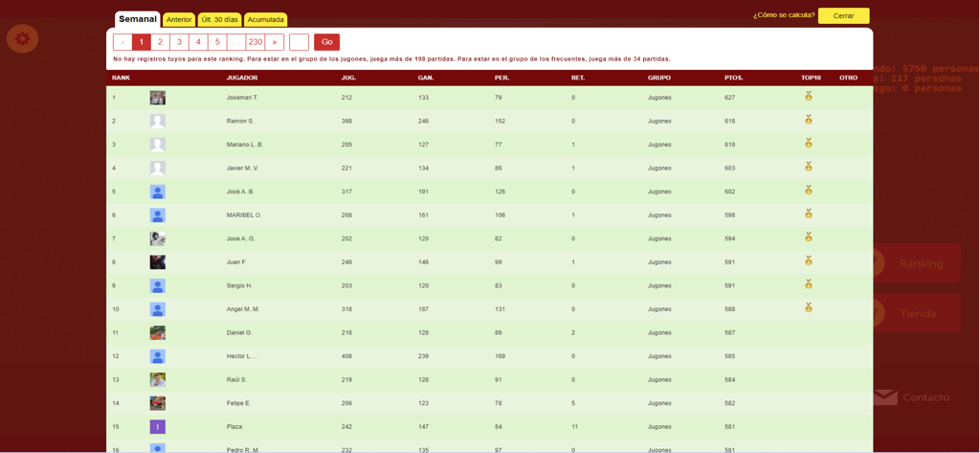Go to page 2
Viewport: 980px width, 453px height.
pyautogui.click(x=161, y=42)
